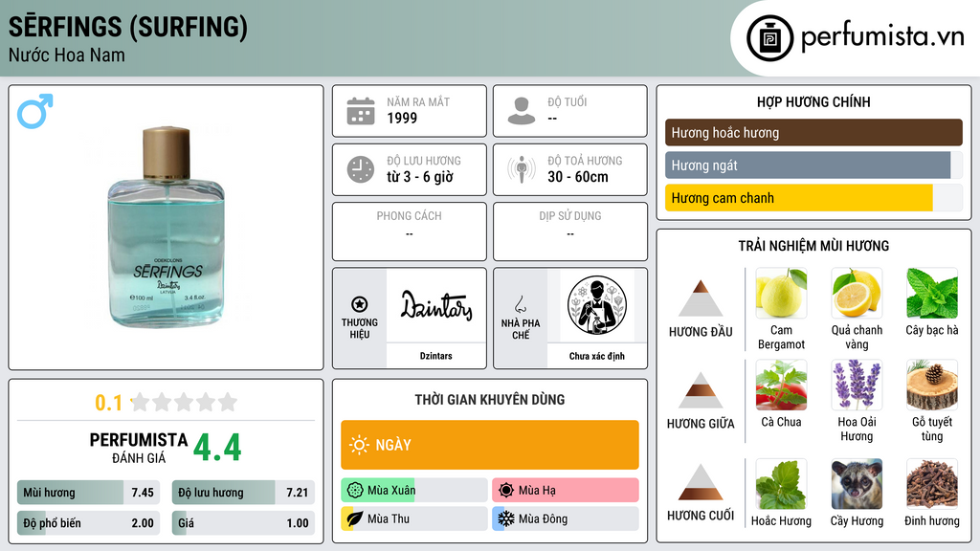Select the Đinh hương note image
Viewport: 980px width, 551px height.
tap(932, 484)
